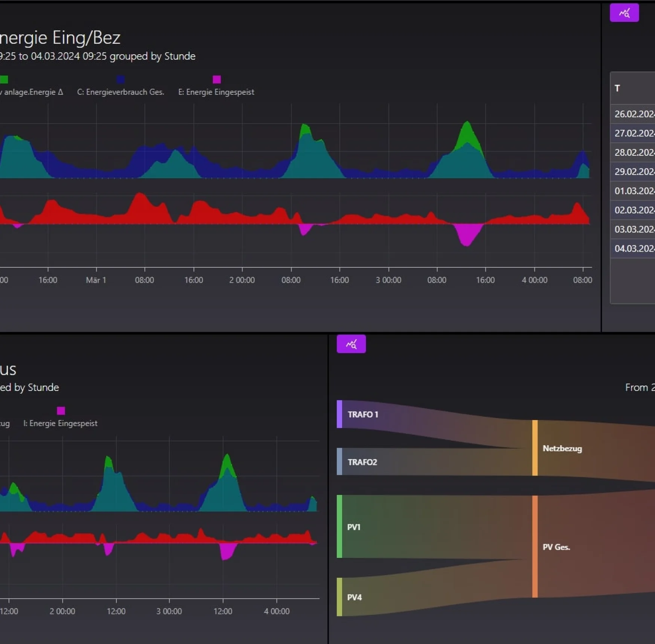Toggle green anlage.Energie legend swatch

pos(4,79)
